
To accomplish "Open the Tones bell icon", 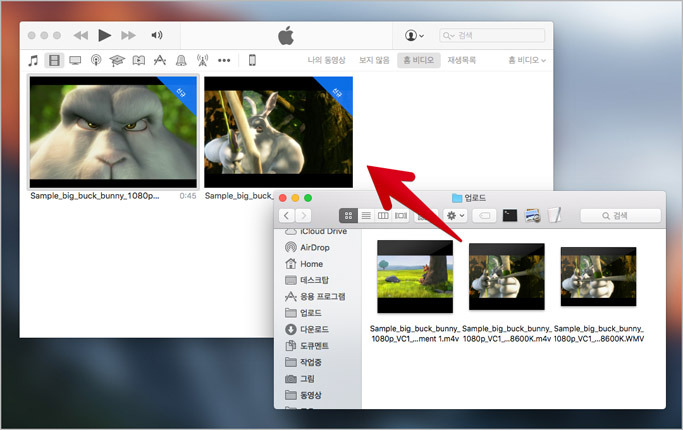I will coord(181,60).
